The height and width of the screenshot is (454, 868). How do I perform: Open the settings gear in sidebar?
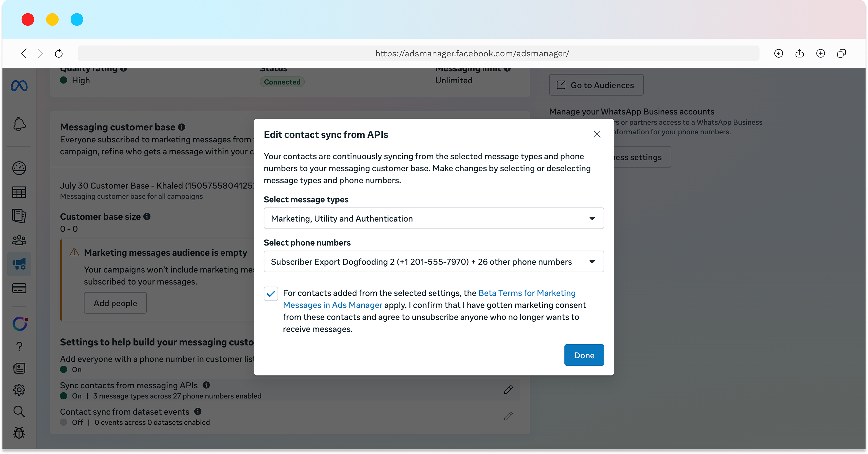19,390
